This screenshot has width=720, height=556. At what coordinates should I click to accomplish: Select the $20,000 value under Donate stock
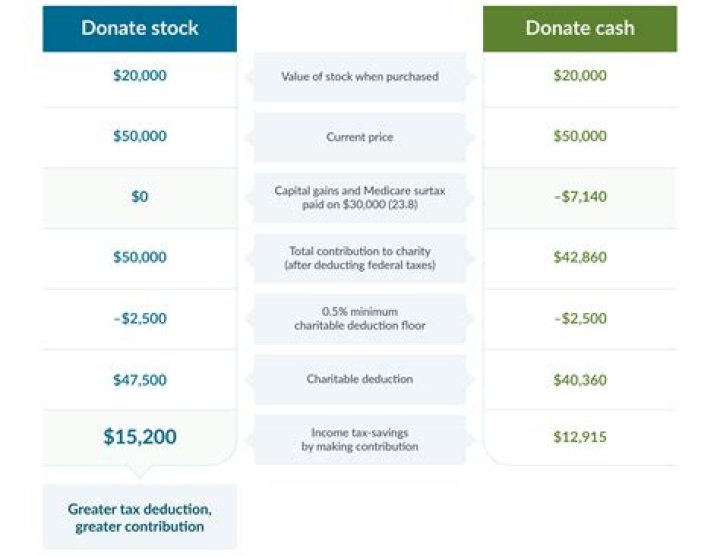click(x=139, y=76)
